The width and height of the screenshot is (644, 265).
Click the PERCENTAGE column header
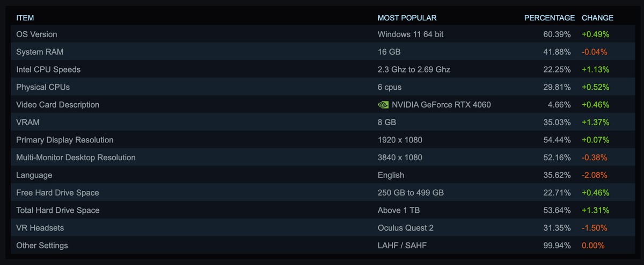tap(549, 18)
